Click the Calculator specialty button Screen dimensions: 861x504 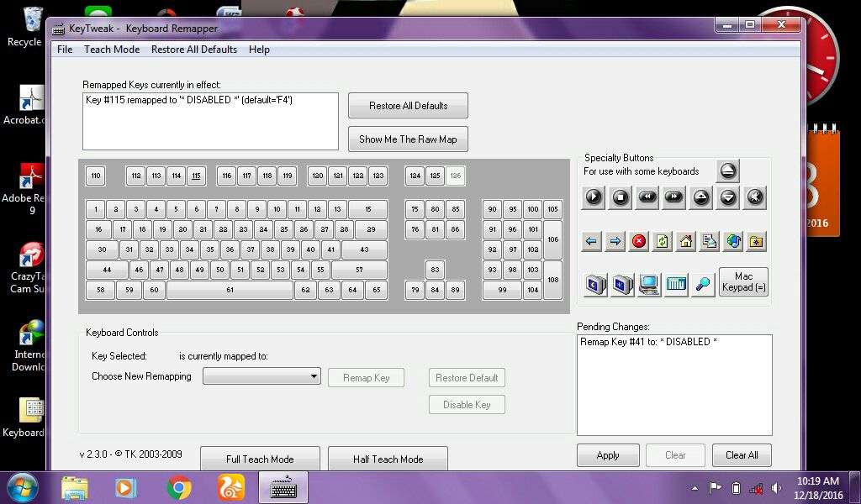676,284
